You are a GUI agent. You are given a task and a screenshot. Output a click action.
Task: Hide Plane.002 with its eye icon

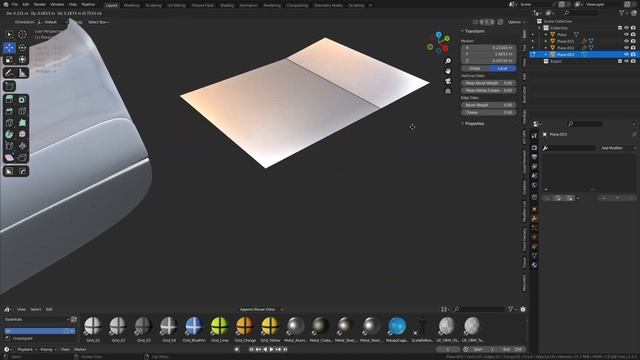[x=627, y=48]
